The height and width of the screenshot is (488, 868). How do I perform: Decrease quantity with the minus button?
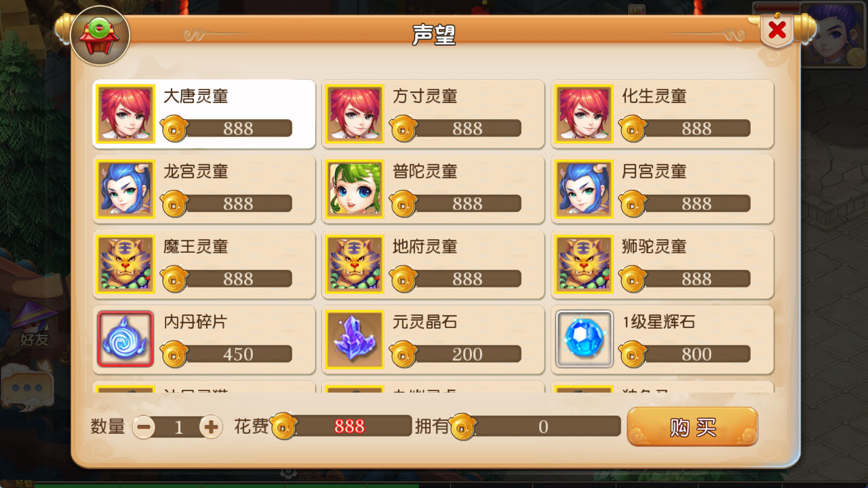144,427
